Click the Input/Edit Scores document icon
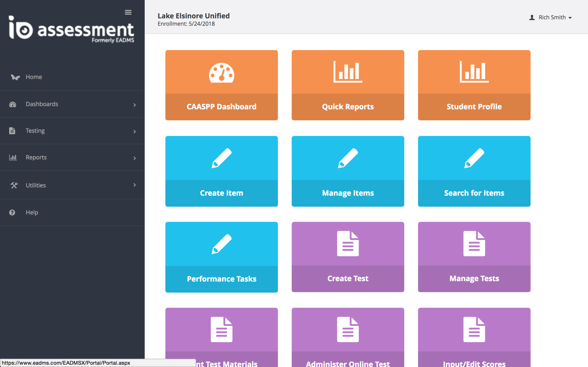588x367 pixels. coord(474,330)
